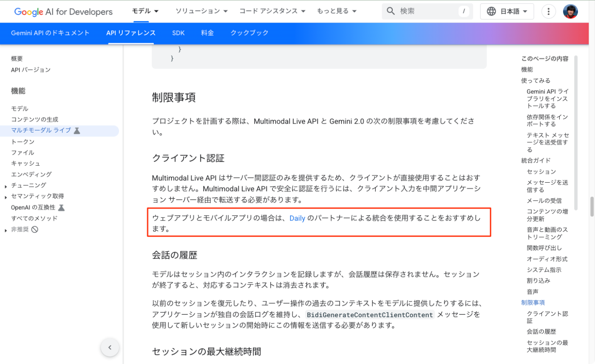Open the 日本語 language selector
Image resolution: width=595 pixels, height=364 pixels.
coord(507,11)
